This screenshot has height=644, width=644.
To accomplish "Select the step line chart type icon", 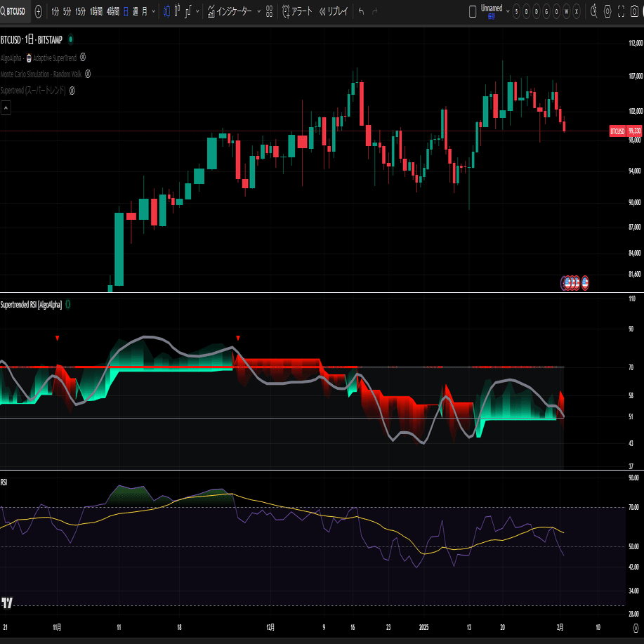I will point(188,11).
